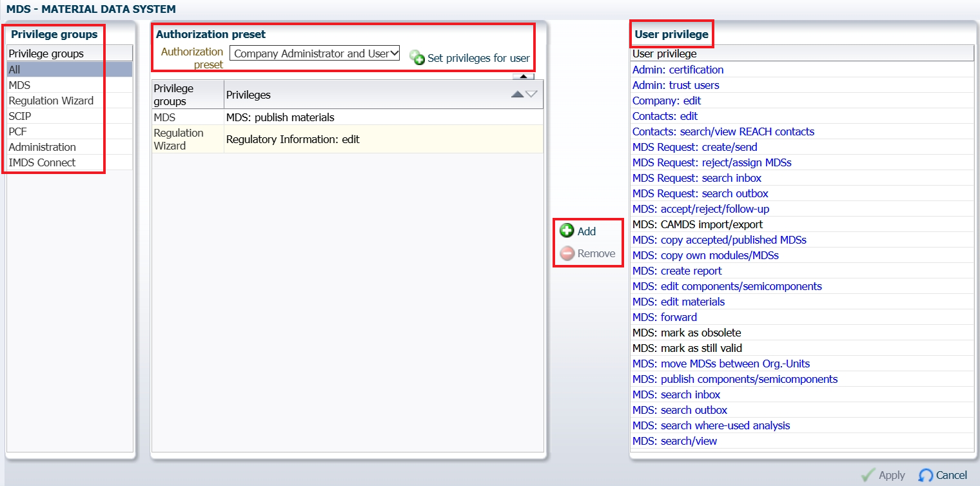Click the Regulation Wizard group cell in table
The image size is (980, 486).
(x=188, y=139)
